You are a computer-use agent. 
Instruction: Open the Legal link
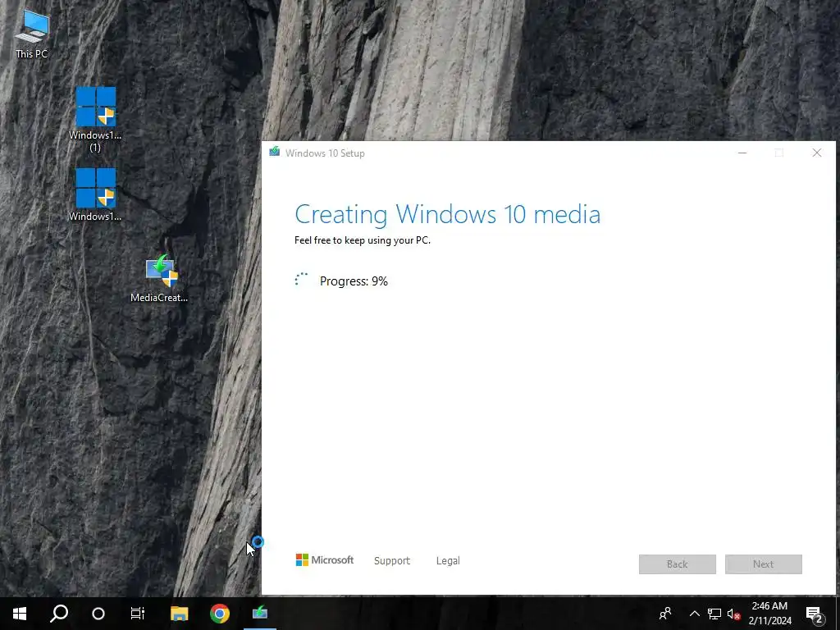point(448,560)
